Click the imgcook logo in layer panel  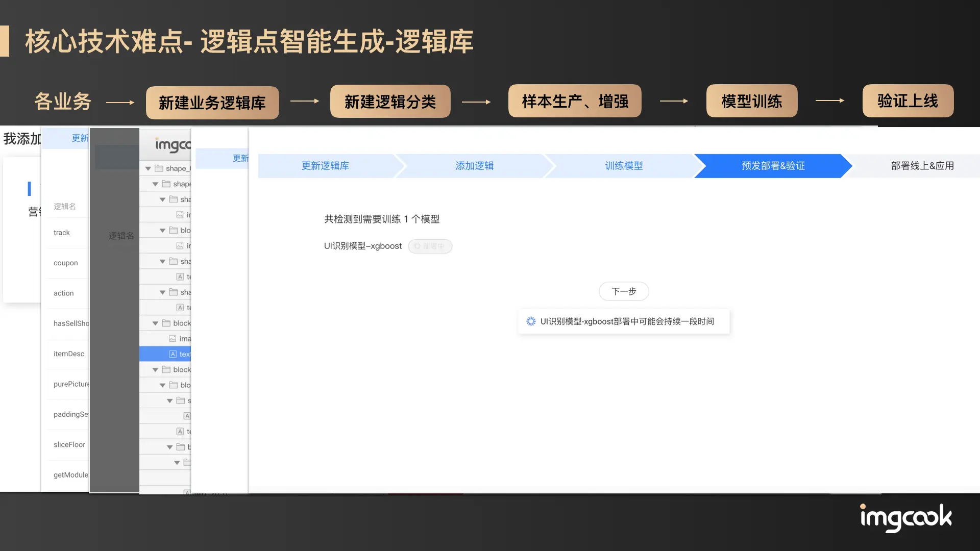click(x=173, y=145)
